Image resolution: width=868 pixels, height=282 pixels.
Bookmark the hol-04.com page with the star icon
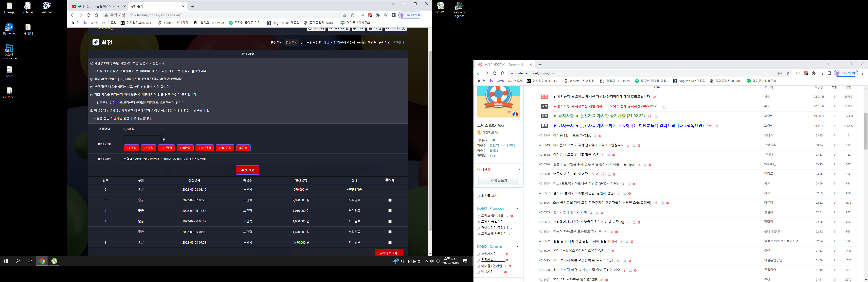pyautogui.click(x=352, y=15)
